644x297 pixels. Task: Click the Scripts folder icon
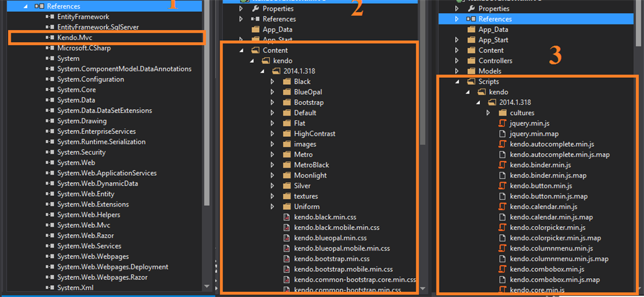coord(470,82)
